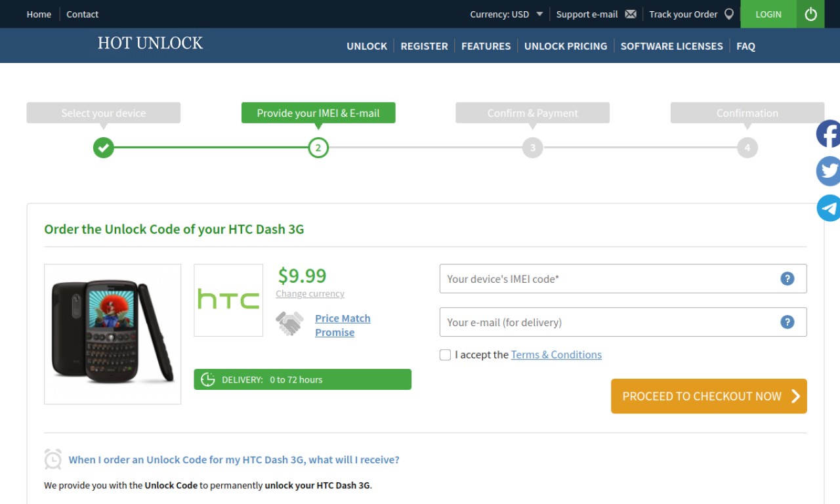Open the UNLOCK PRICING menu item

coord(566,46)
